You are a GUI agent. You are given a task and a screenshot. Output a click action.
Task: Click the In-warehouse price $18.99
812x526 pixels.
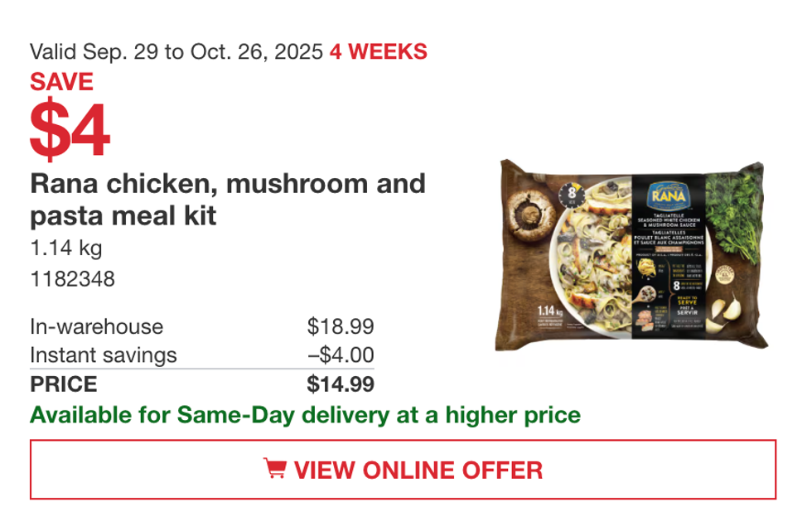click(x=340, y=327)
